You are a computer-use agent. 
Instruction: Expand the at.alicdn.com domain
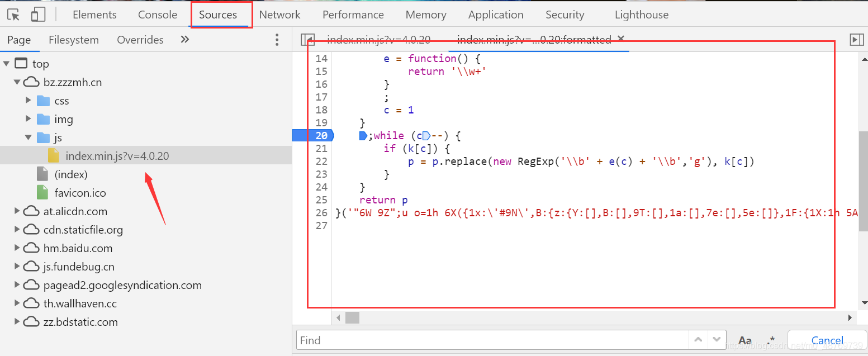point(17,211)
